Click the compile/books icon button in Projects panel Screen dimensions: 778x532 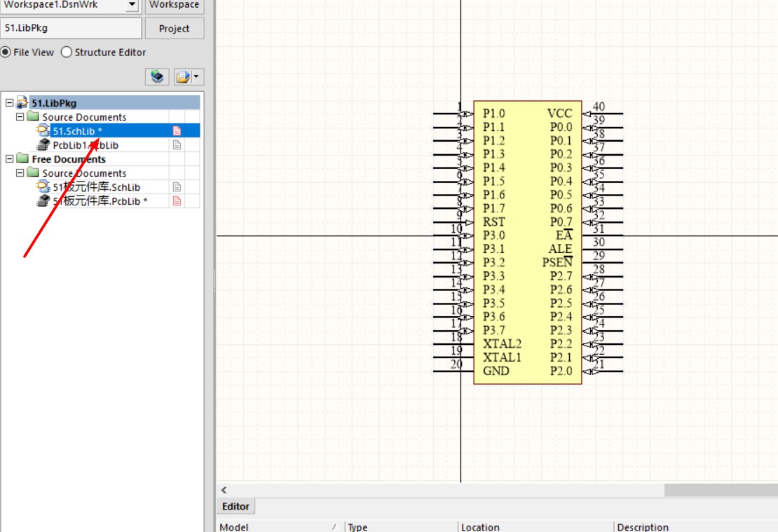tap(157, 77)
